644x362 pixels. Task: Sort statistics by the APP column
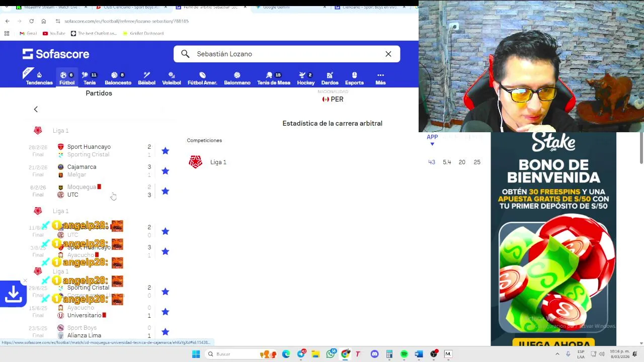coord(432,137)
